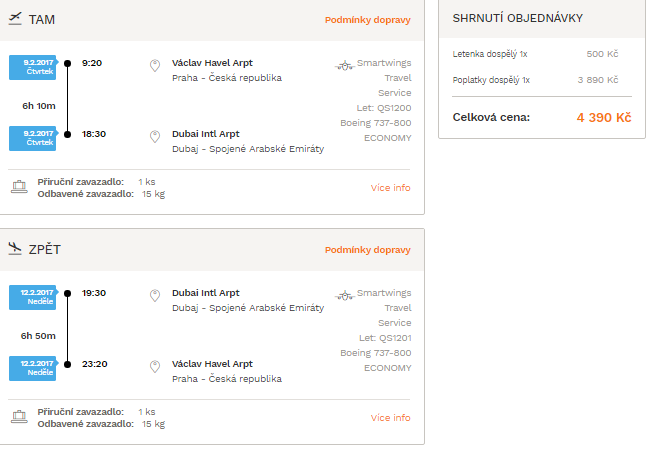This screenshot has height=450, width=649.
Task: Show Více info for outbound baggage
Action: point(390,188)
